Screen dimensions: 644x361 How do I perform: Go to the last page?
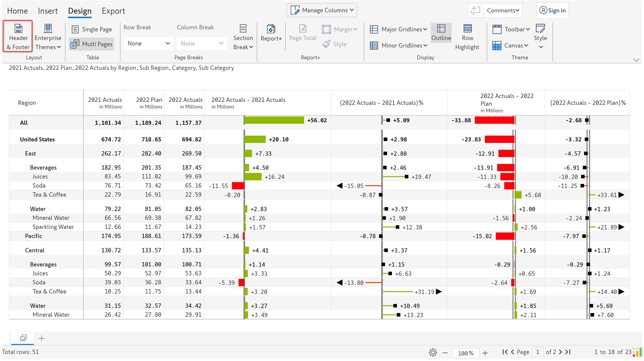click(568, 352)
